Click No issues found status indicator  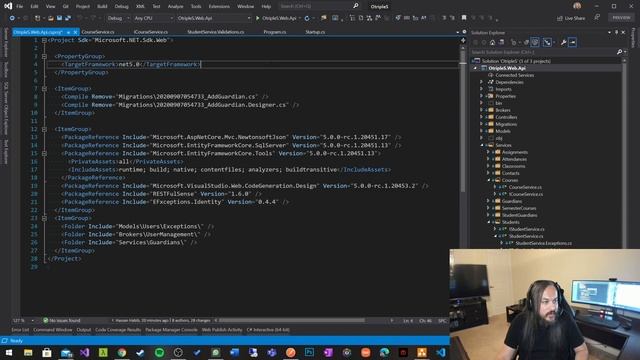(x=62, y=320)
